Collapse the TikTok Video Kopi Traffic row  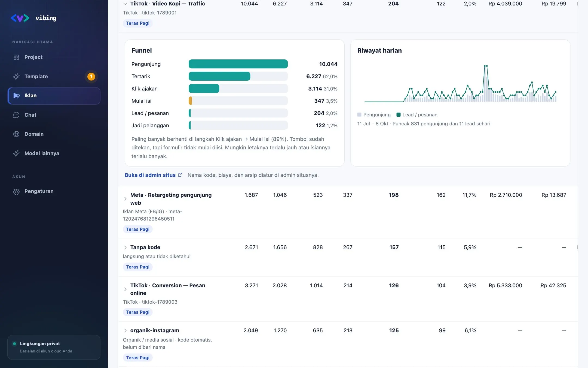(x=125, y=4)
